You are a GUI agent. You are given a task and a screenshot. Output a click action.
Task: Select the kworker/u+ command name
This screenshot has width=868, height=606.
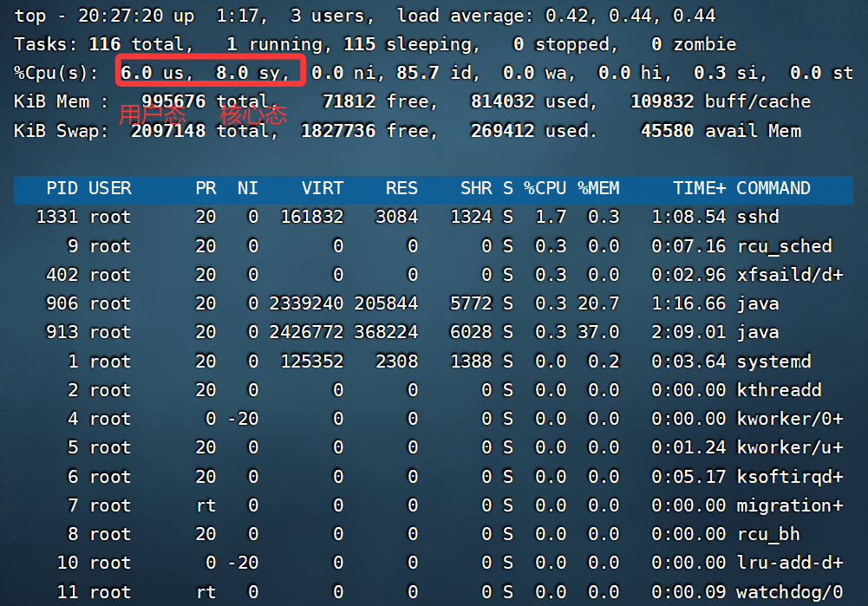tap(790, 447)
